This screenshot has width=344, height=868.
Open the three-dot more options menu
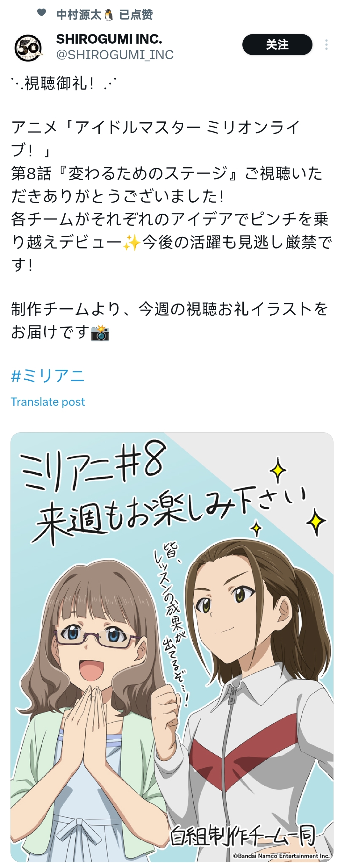pos(326,45)
